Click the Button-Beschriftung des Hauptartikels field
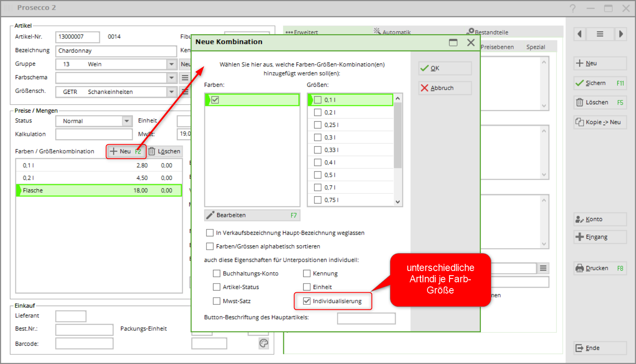The width and height of the screenshot is (636, 364). 366,319
